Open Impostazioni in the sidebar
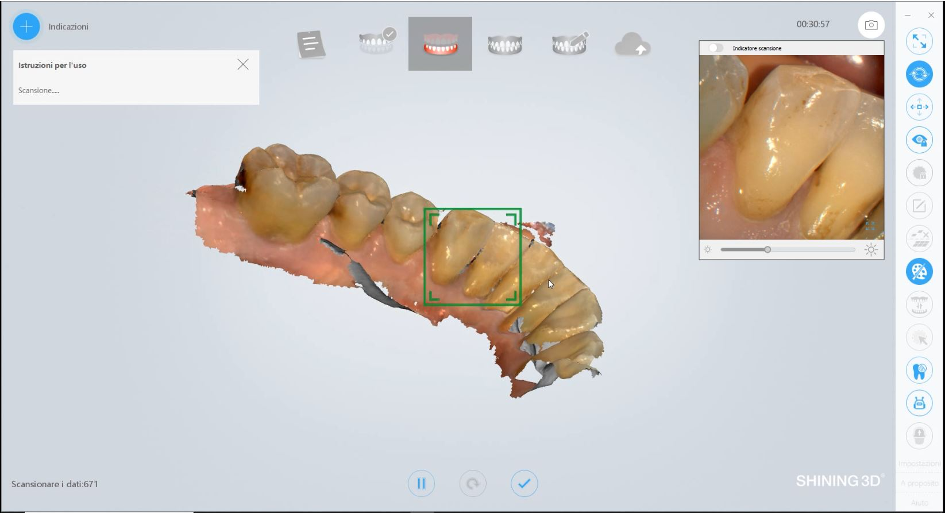Viewport: 945px width, 514px height. [x=919, y=463]
